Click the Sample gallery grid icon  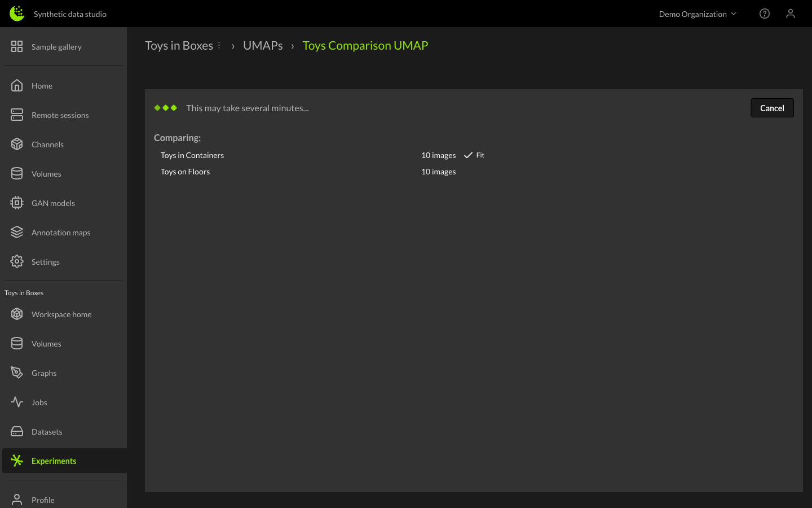point(17,46)
